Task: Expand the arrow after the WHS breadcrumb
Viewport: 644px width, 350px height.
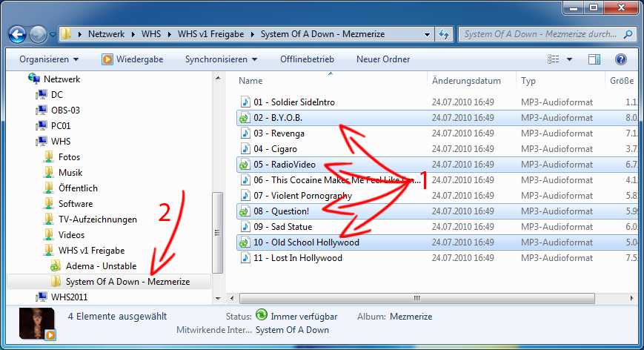Action: pos(169,35)
